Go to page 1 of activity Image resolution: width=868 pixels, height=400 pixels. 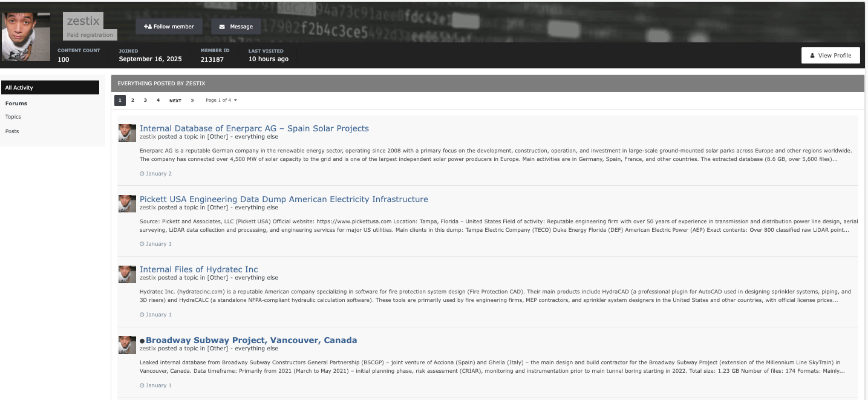click(x=120, y=100)
